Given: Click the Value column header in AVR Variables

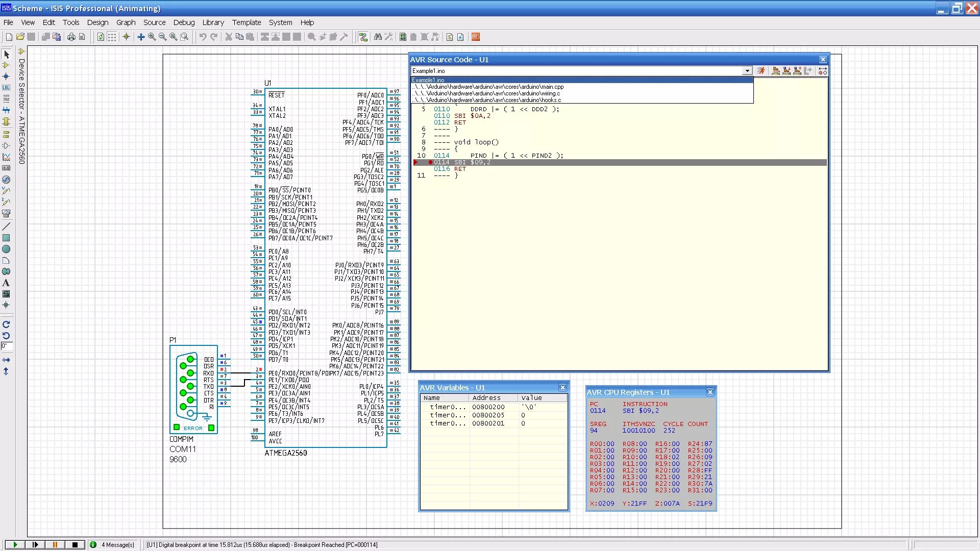Looking at the screenshot, I should [x=542, y=398].
